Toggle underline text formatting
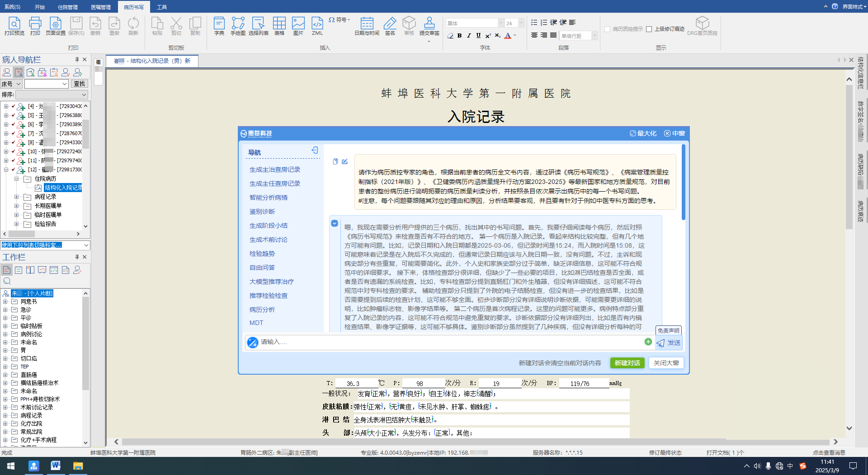Screen dimensions: 868x475 478,36
